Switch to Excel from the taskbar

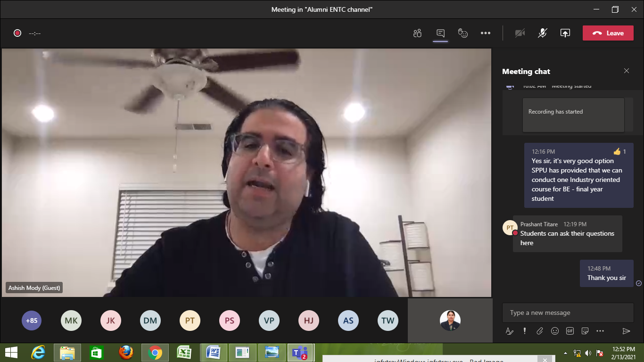(184, 353)
